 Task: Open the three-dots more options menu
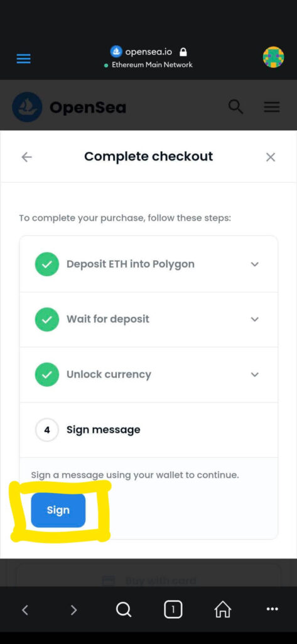[x=272, y=609]
